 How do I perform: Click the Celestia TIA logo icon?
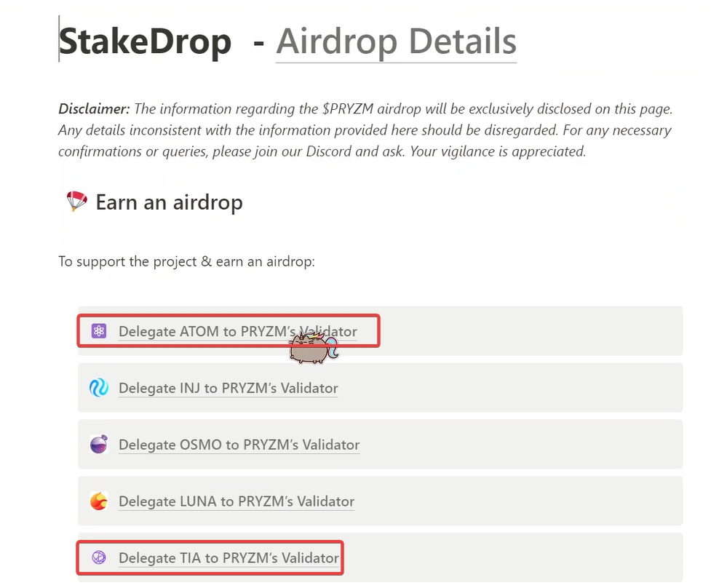click(99, 558)
